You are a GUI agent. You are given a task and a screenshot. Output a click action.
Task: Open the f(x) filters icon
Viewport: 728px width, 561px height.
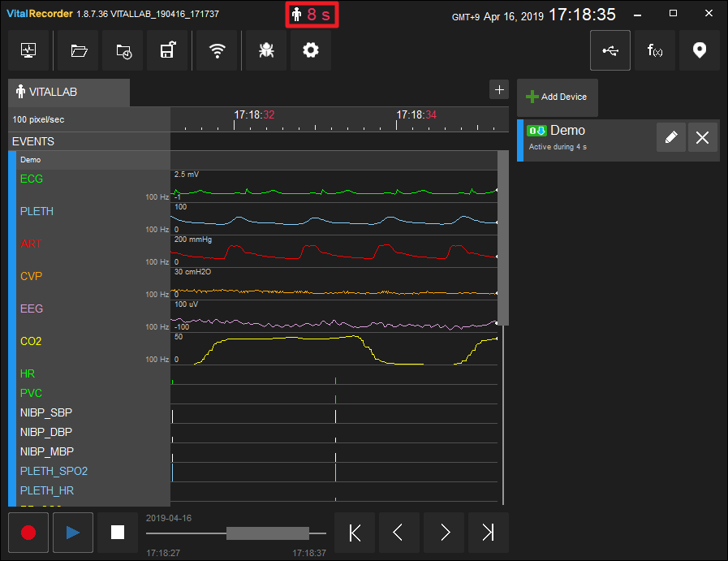point(655,50)
